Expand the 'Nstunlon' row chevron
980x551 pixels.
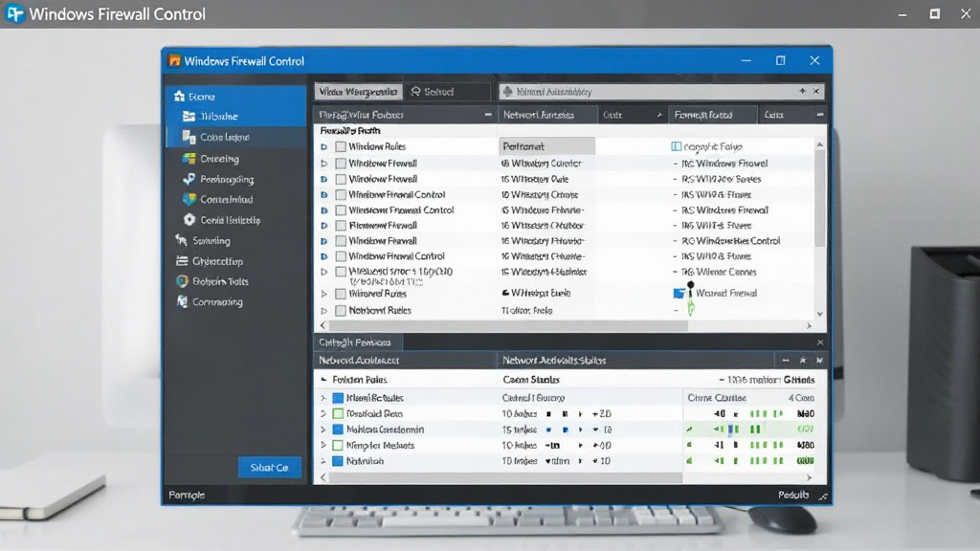click(323, 461)
